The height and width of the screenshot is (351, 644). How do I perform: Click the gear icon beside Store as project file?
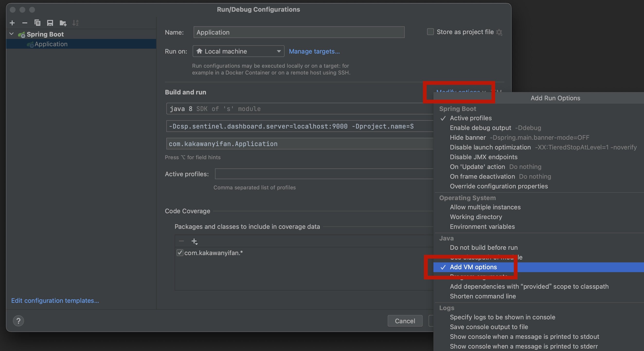pyautogui.click(x=499, y=32)
